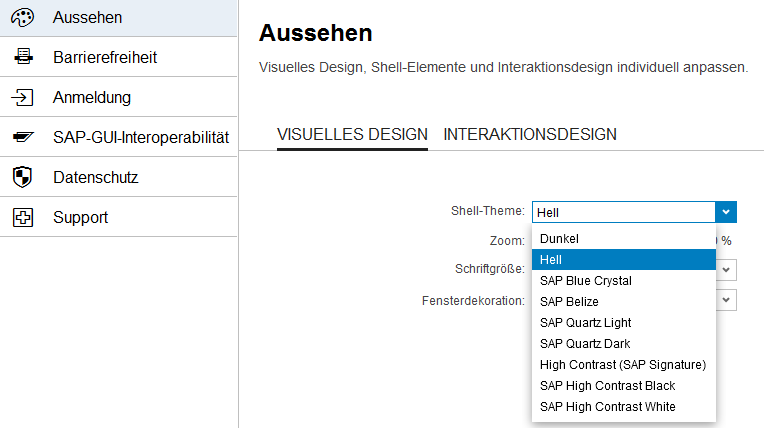Viewport: 764px width, 428px height.
Task: Pick the SAP Belize theme option
Action: pyautogui.click(x=569, y=302)
